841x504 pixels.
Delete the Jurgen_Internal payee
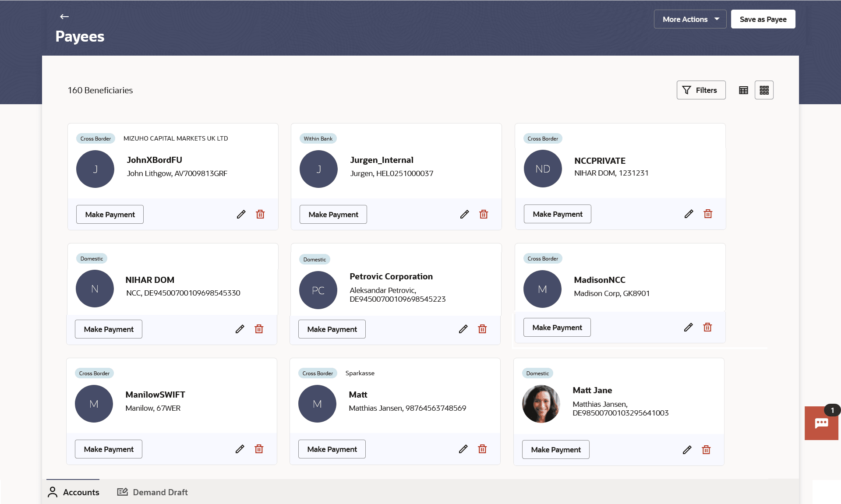click(483, 215)
